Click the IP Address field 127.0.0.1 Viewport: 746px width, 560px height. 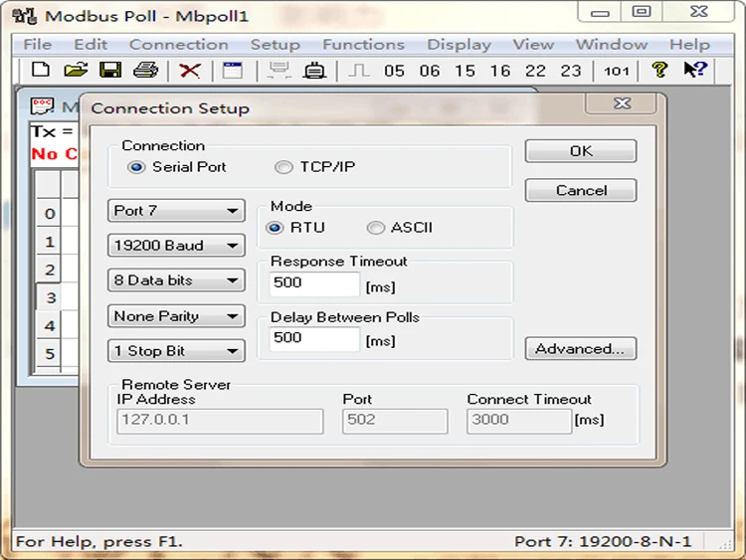pos(220,421)
